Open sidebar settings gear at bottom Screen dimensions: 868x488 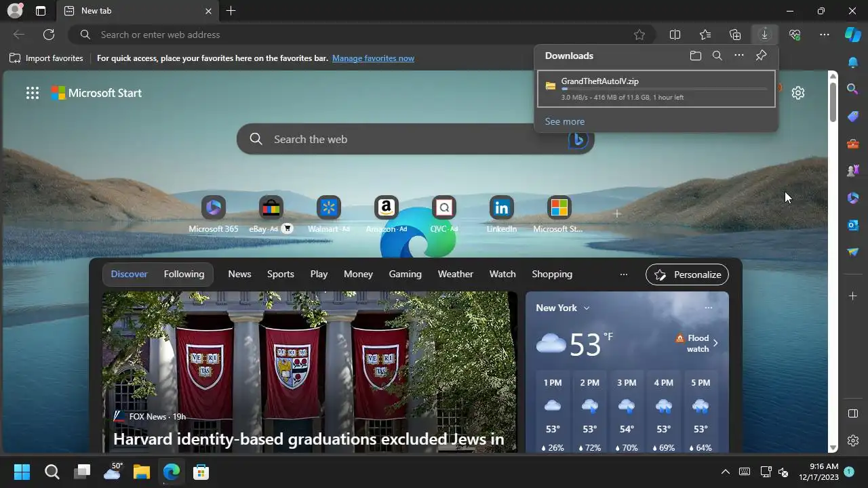[853, 441]
